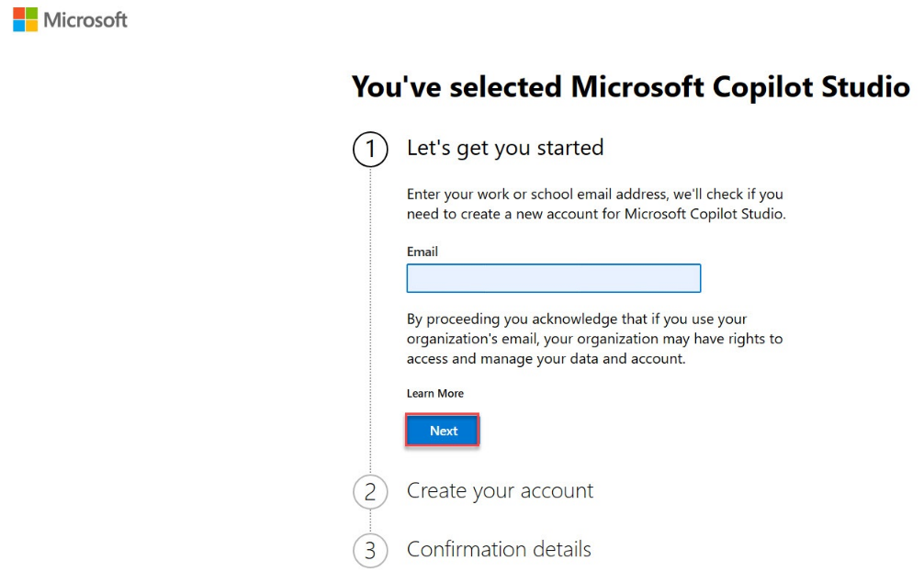Viewport: 924px width, 583px height.
Task: Click the "You've selected Microsoft Copilot Studio" heading
Action: tap(631, 87)
